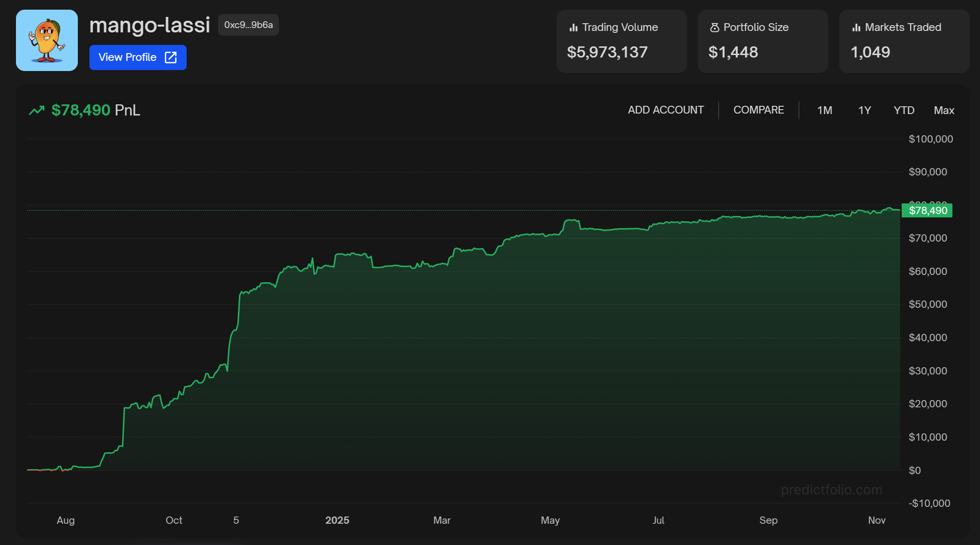Select the 1Y time range
Screen dimensions: 980x545
tap(864, 111)
